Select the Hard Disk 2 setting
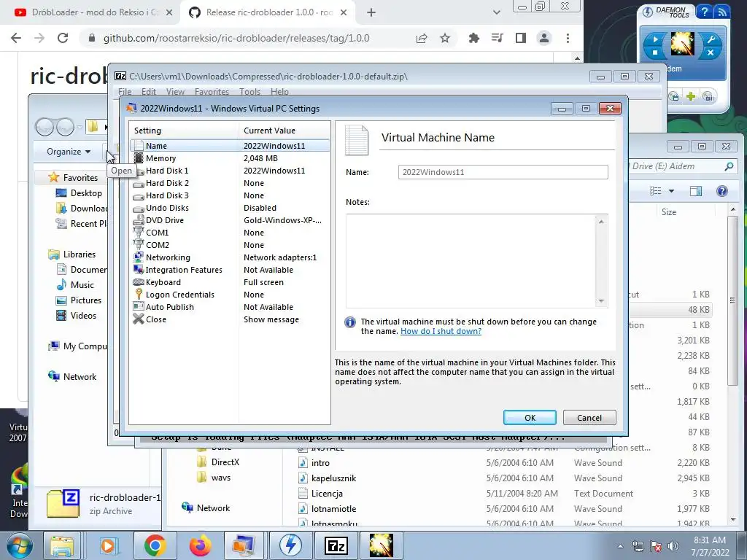This screenshot has height=560, width=747. (x=230, y=183)
